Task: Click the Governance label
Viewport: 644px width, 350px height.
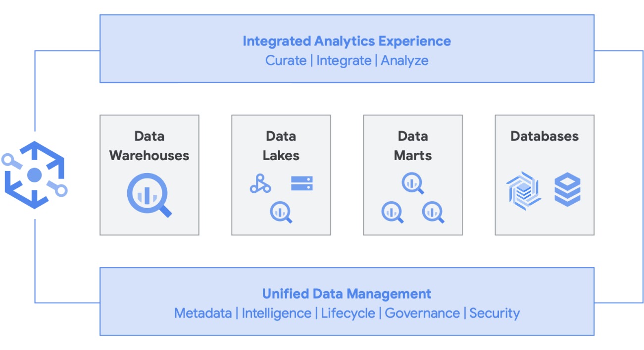Action: point(422,313)
